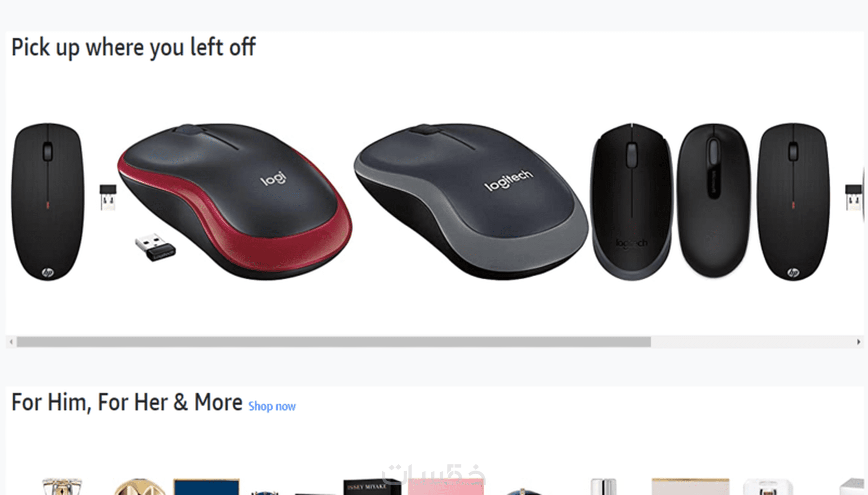Open the Issey Miyake perfume box item
Screen dimensions: 868x495
pyautogui.click(x=372, y=487)
